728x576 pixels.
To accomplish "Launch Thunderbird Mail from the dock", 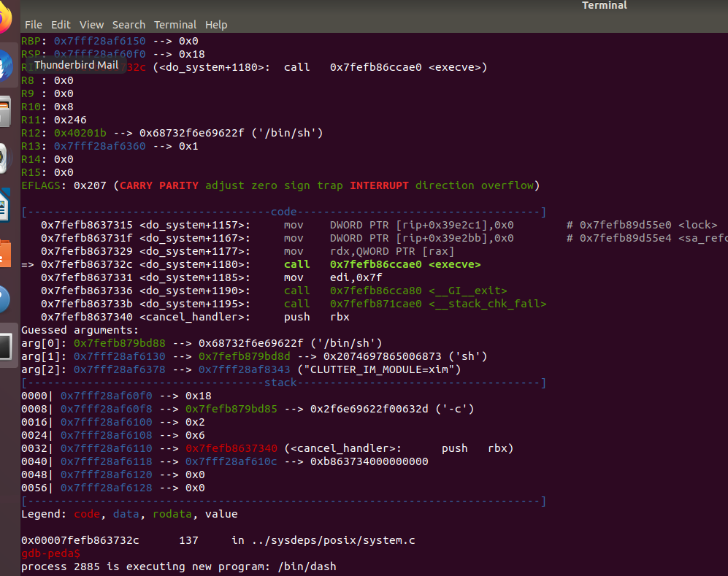I will [x=6, y=67].
